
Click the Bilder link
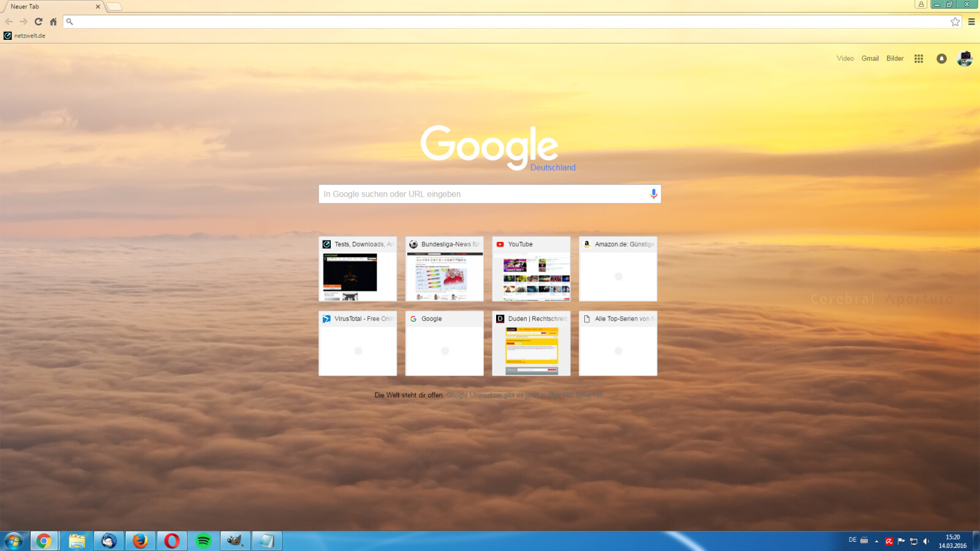pos(894,58)
